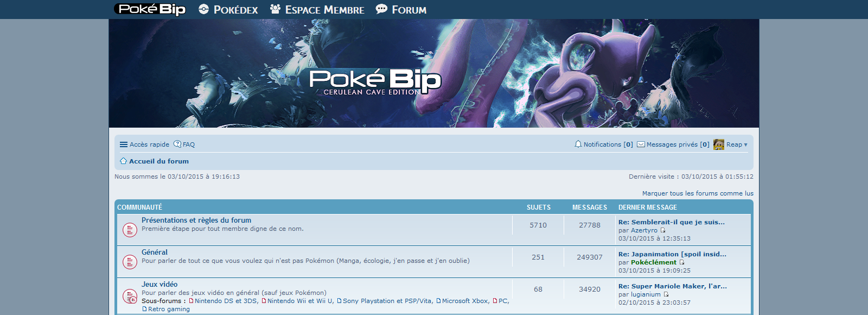
Task: Open the Général forum
Action: [x=155, y=252]
